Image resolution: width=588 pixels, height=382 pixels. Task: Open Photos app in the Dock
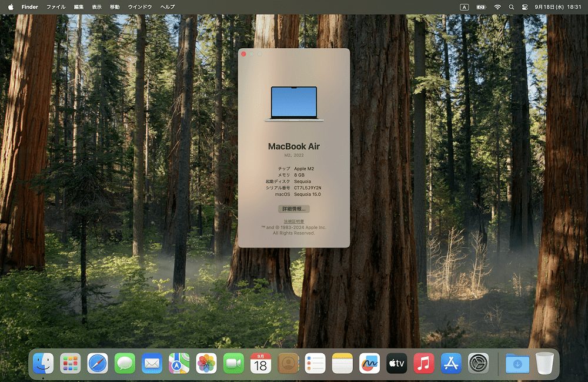(206, 363)
